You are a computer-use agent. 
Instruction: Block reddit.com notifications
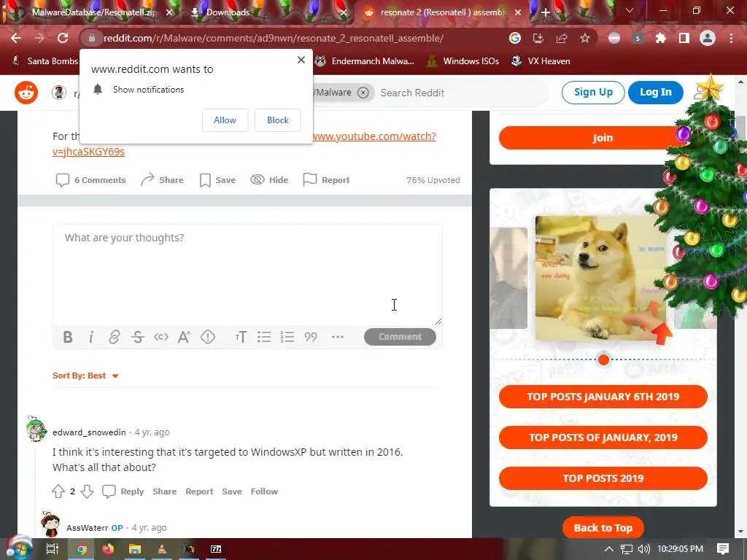point(278,120)
